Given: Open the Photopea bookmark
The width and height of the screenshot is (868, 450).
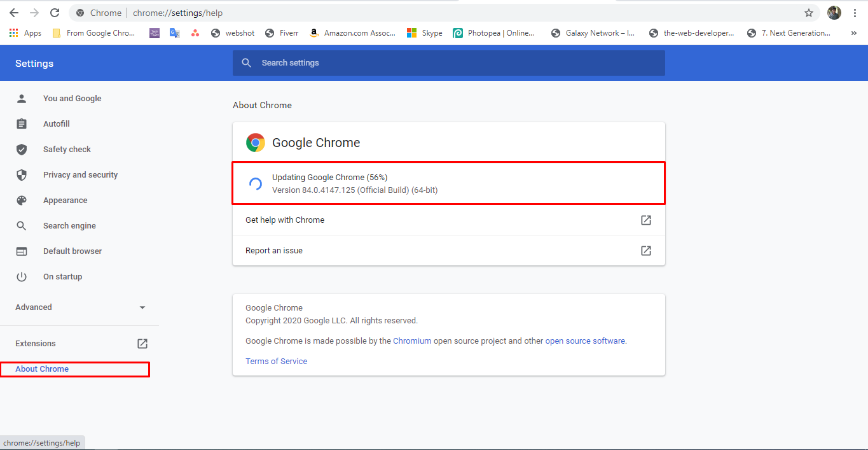Looking at the screenshot, I should 493,33.
